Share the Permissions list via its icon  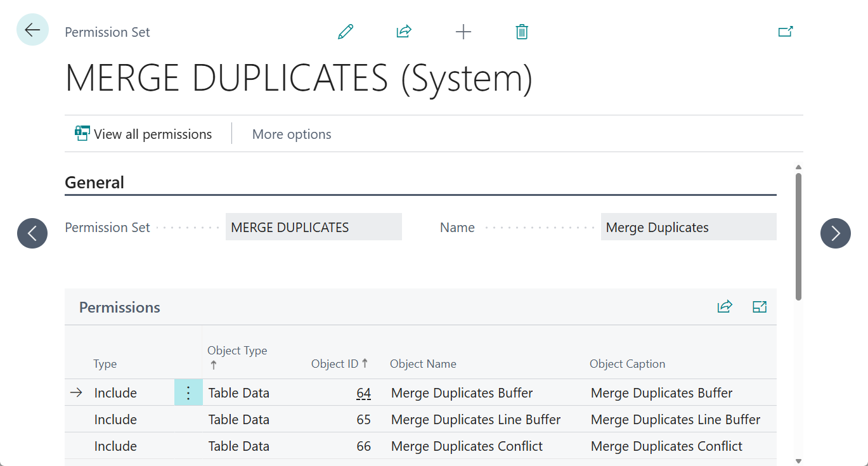click(x=725, y=306)
